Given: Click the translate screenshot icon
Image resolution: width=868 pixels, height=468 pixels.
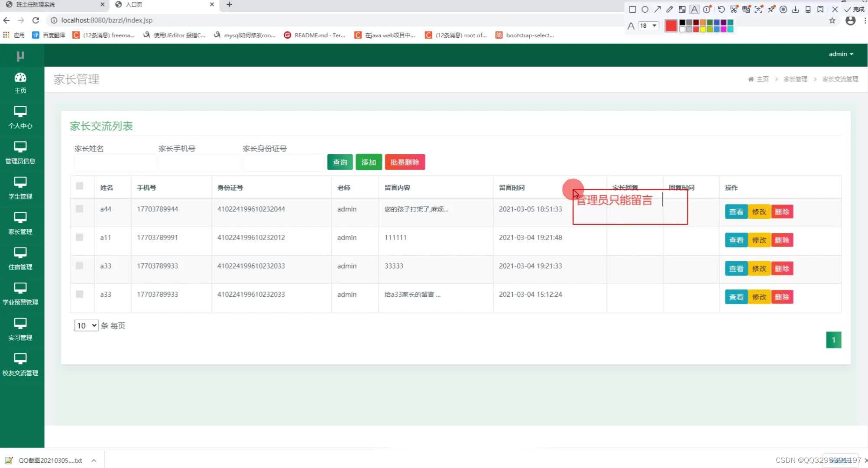Looking at the screenshot, I should (746, 9).
